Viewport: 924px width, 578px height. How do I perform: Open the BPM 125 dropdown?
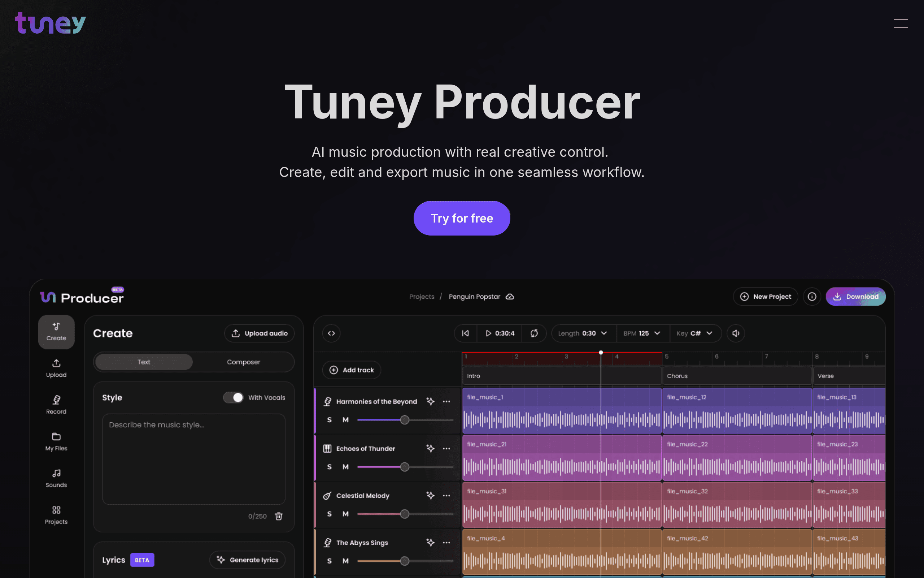[642, 333]
